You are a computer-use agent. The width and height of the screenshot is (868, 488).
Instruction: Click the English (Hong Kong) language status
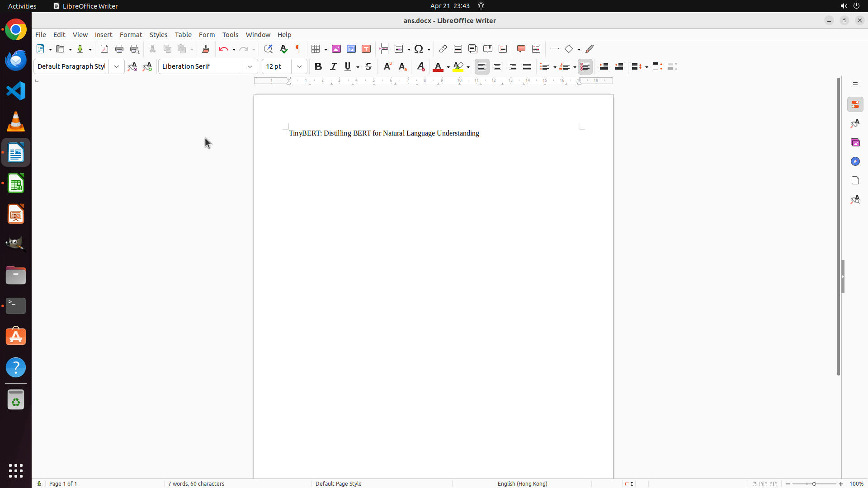click(x=522, y=483)
